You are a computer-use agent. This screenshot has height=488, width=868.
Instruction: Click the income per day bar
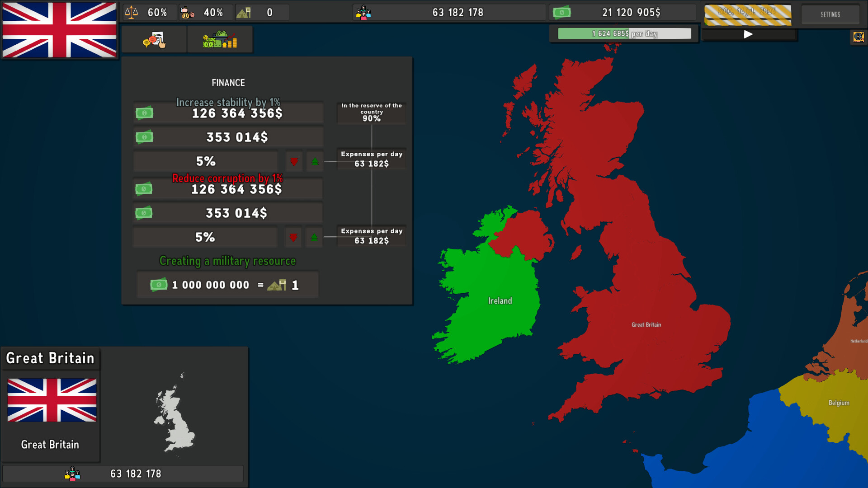[x=624, y=33]
